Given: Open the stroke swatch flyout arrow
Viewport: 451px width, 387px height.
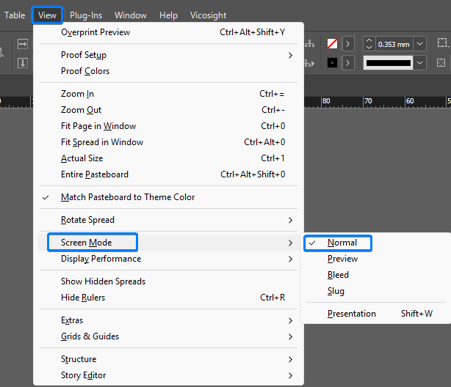Looking at the screenshot, I should 348,63.
